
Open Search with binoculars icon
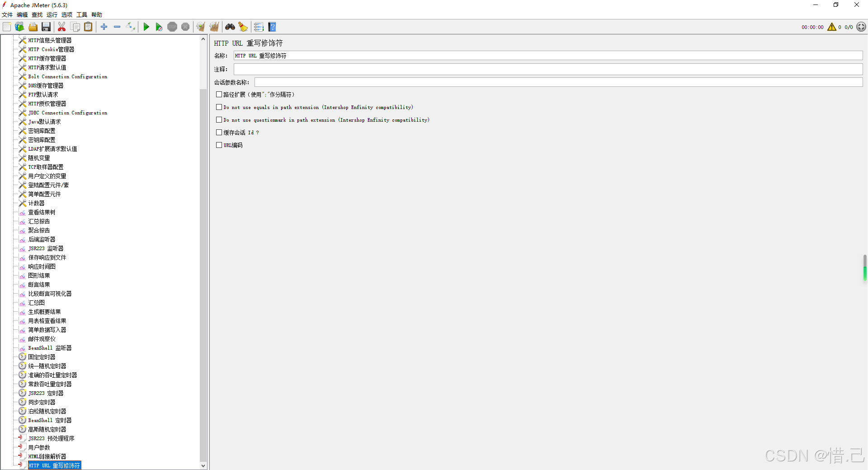point(230,27)
